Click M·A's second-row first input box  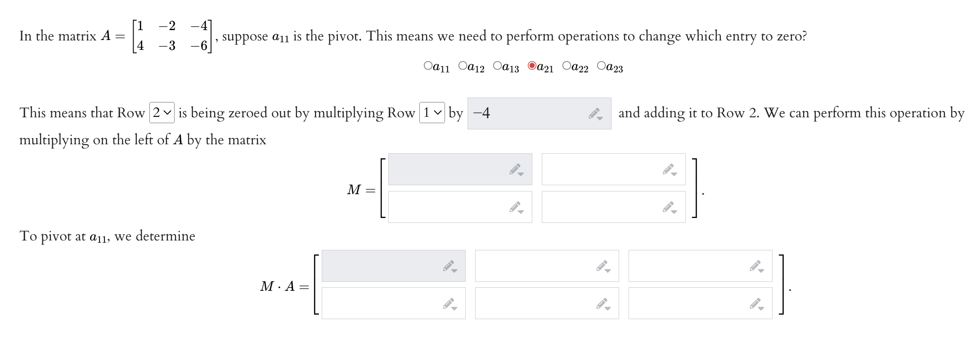tap(382, 303)
